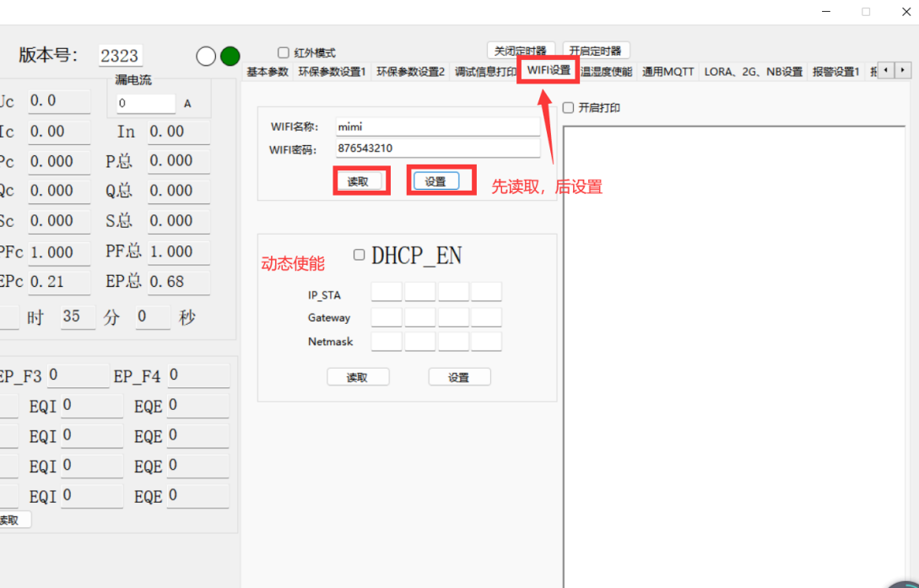Click 设置 button below Netmask fields
The image size is (919, 588).
(459, 377)
